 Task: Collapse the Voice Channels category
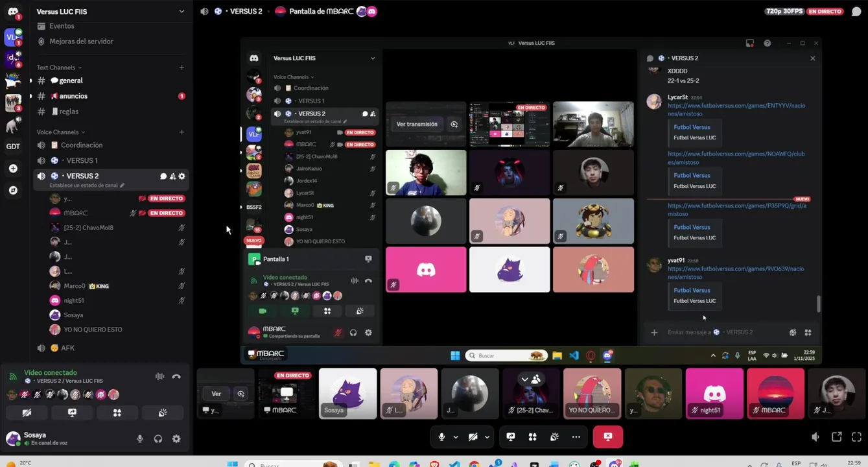61,132
